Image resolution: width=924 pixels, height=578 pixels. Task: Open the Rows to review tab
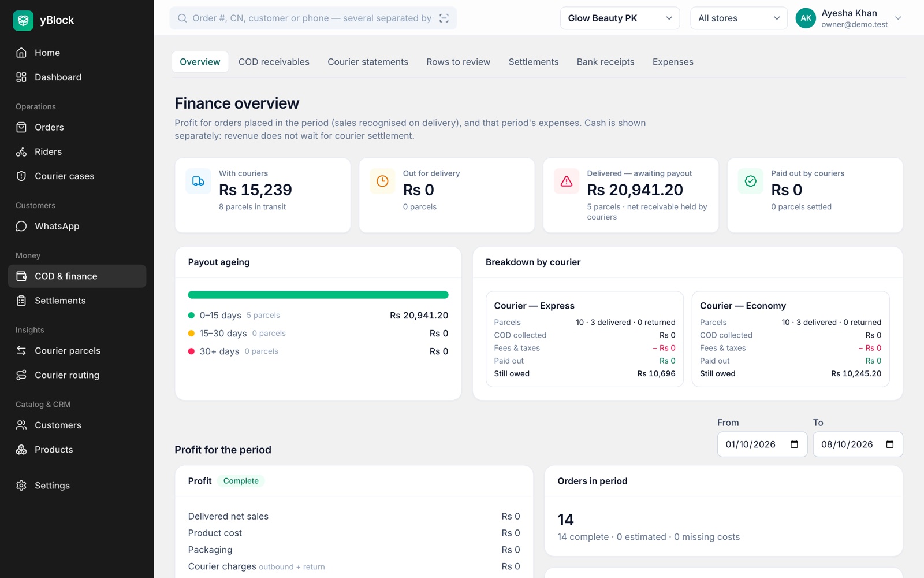(458, 62)
